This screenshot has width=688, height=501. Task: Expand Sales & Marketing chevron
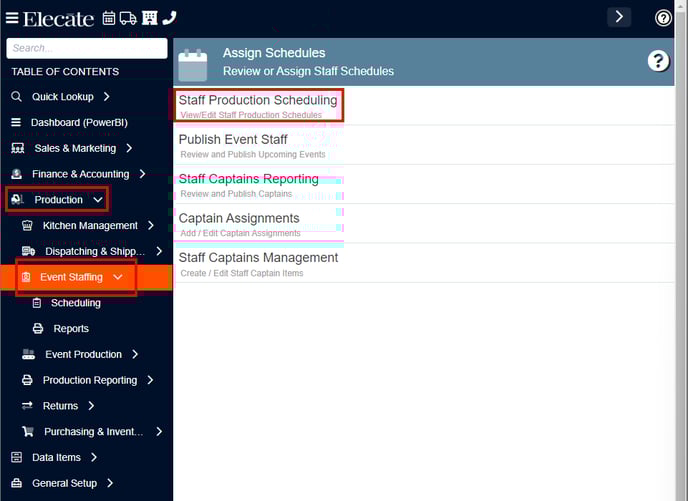(129, 148)
